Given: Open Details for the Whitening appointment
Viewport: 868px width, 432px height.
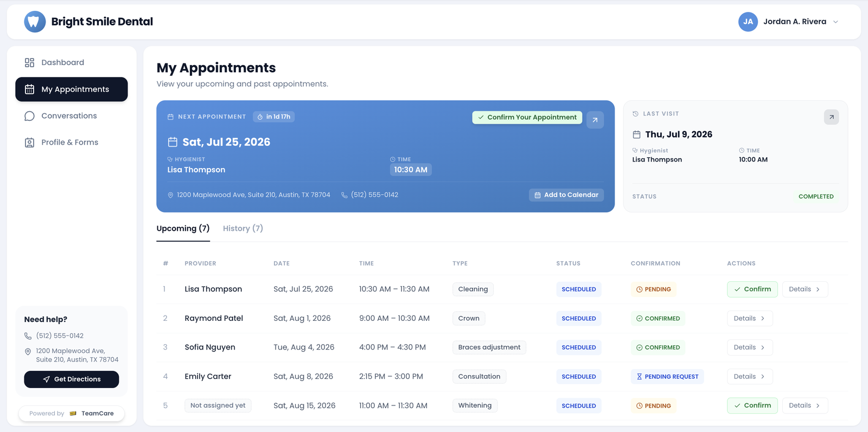Looking at the screenshot, I should 805,405.
